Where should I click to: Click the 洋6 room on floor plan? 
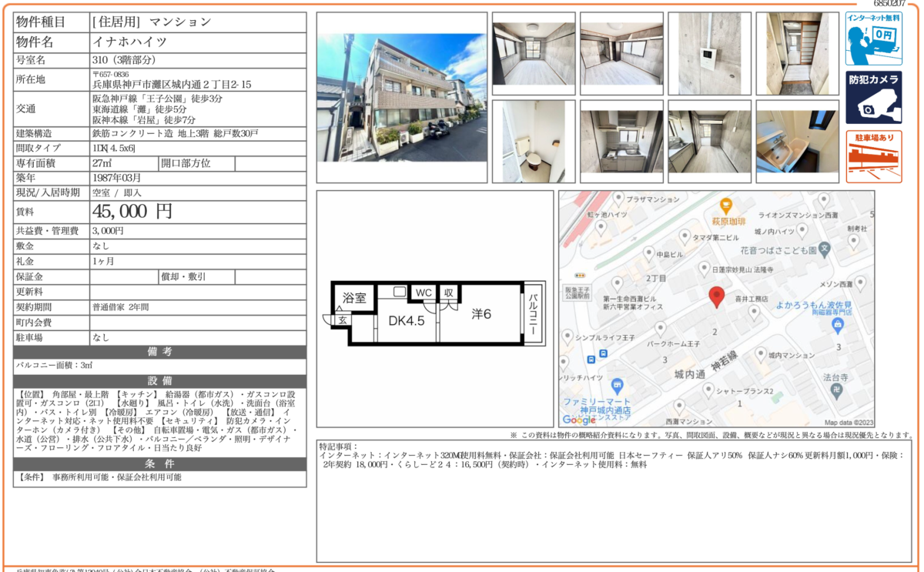point(481,314)
